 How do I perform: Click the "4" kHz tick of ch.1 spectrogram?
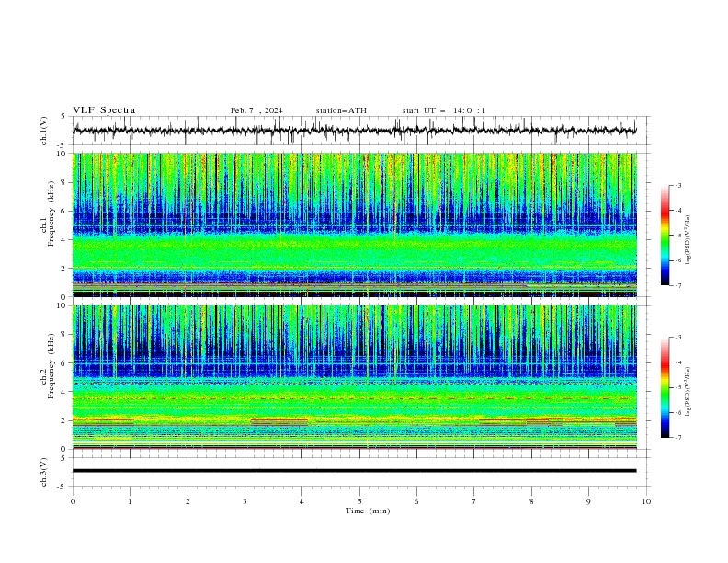(65, 240)
